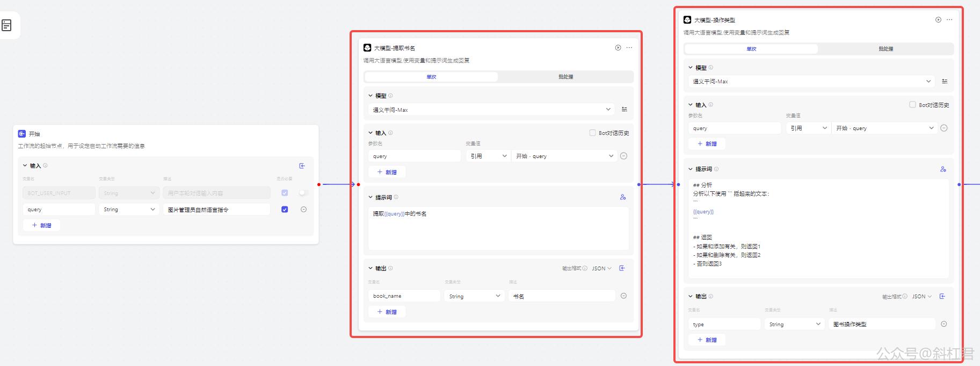Click the output import icon in 操作类型 node

pos(942,296)
